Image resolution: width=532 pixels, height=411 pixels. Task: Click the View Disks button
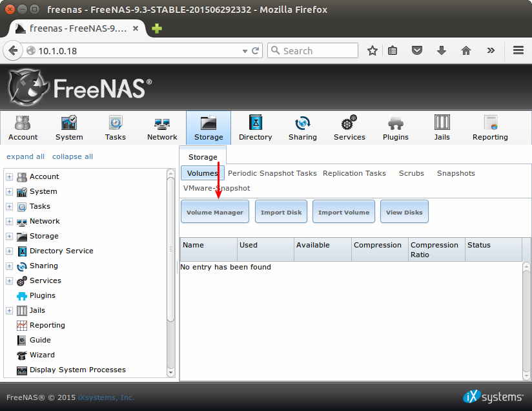pos(404,211)
